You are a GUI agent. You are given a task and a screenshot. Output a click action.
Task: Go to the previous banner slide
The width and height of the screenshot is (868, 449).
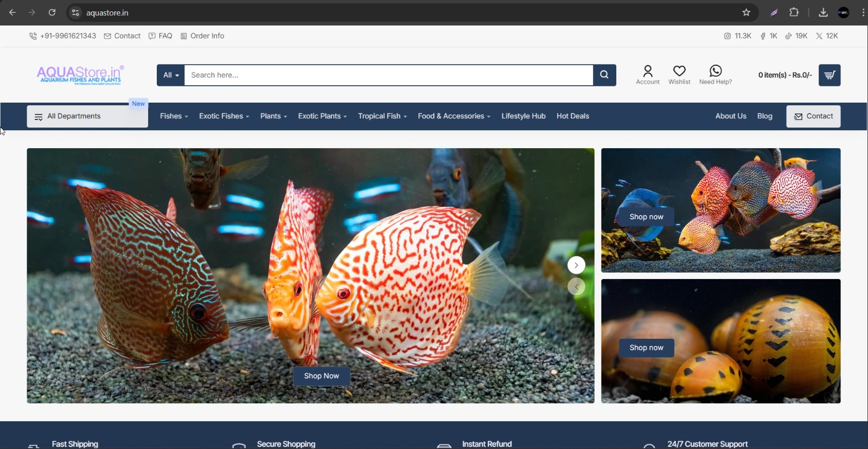576,287
